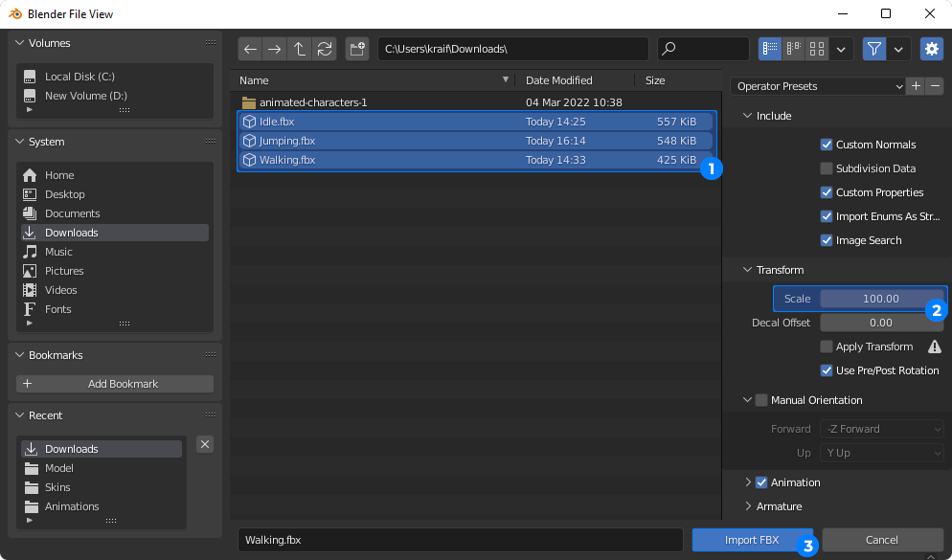Click Add Bookmark button
The width and height of the screenshot is (952, 560).
(115, 384)
